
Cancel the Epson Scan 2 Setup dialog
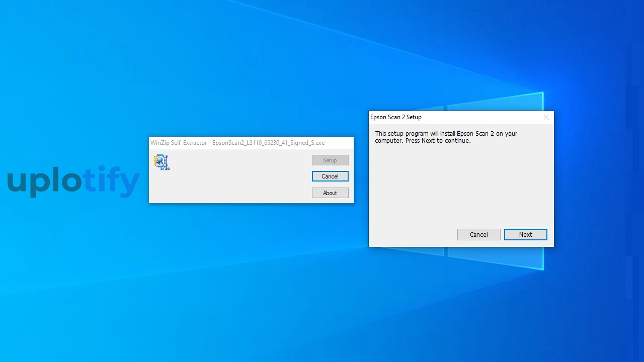point(478,234)
